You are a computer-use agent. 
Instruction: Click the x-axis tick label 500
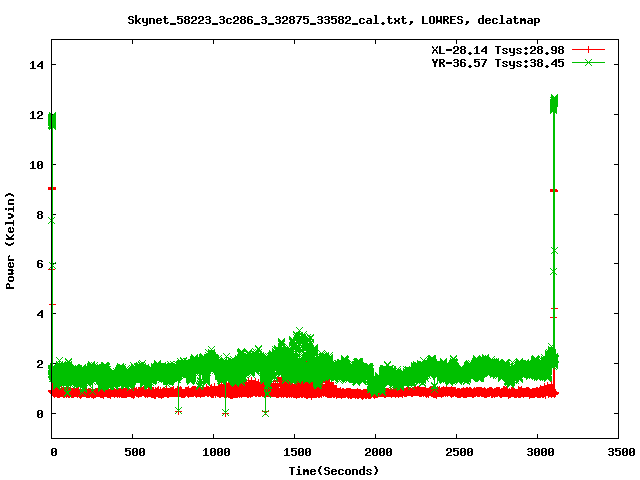tap(134, 452)
